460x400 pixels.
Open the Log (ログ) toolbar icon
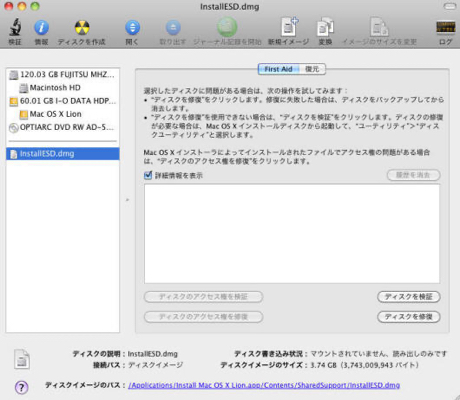(x=446, y=27)
